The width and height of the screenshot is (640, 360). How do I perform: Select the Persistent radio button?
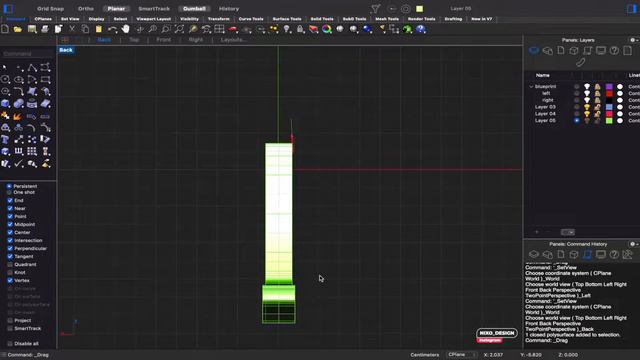coord(9,186)
